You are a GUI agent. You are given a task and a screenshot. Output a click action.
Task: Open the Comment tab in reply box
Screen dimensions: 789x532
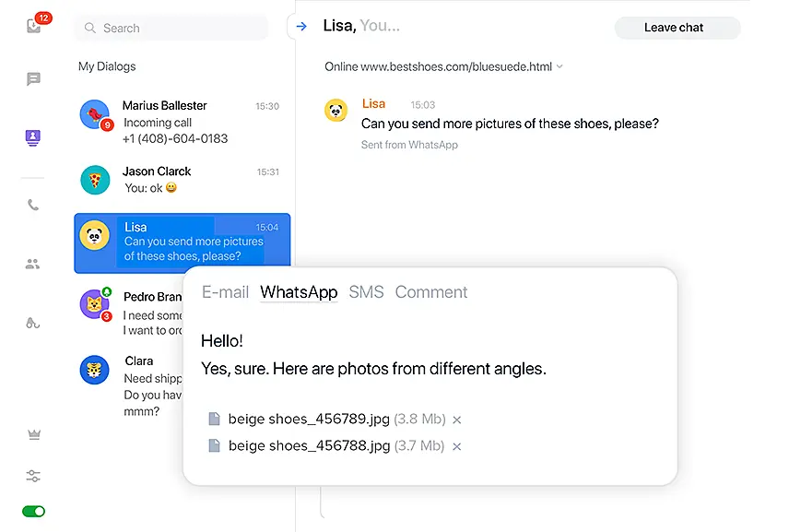coord(431,291)
